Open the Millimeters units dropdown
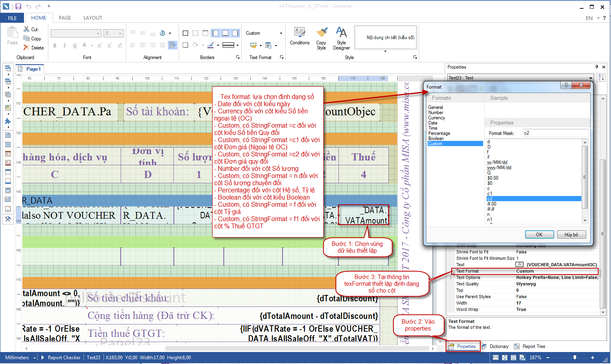Screen dimensions: 611x364 tap(20, 358)
